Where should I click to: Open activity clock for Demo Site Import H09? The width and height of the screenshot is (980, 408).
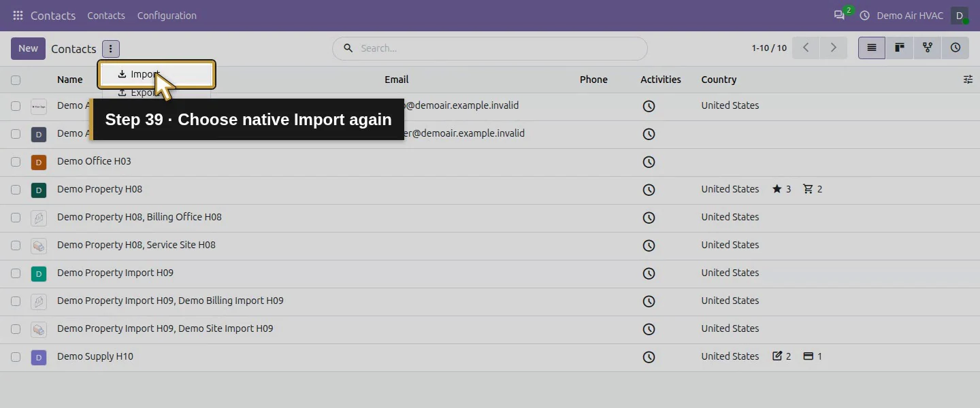tap(649, 329)
